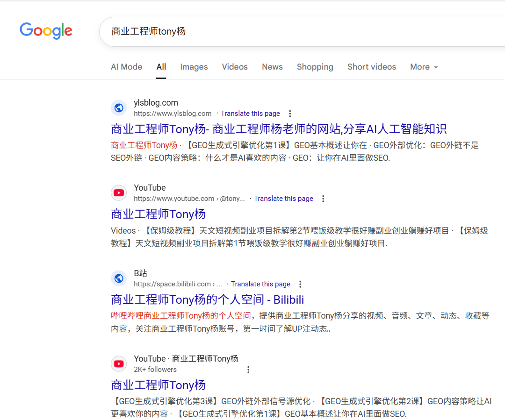Switch to the Images tab
The height and width of the screenshot is (420, 505).
click(194, 67)
